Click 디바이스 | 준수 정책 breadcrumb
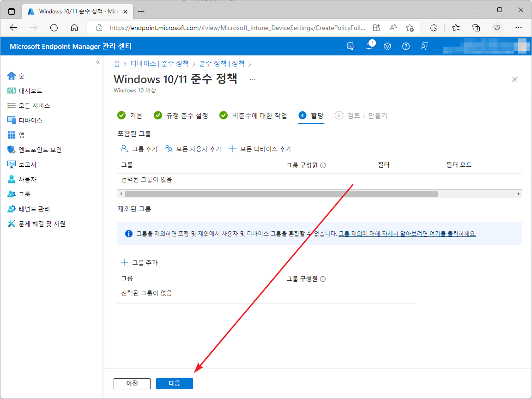532x399 pixels. click(159, 63)
